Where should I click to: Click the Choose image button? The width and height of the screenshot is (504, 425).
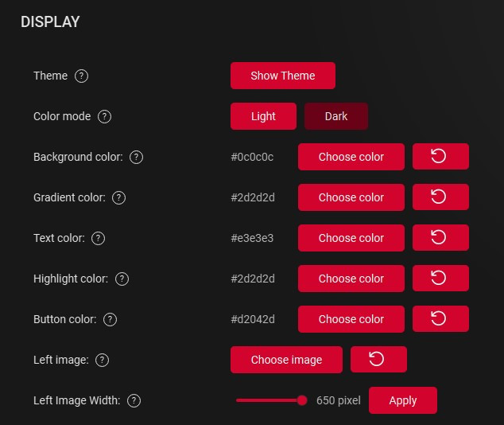(x=286, y=360)
